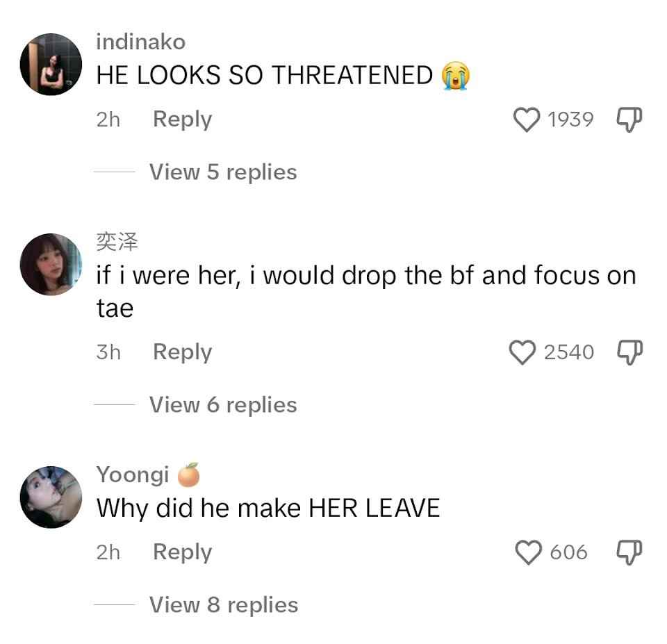The image size is (667, 644).
Task: Open Yoongi's profile avatar
Action: tap(51, 497)
